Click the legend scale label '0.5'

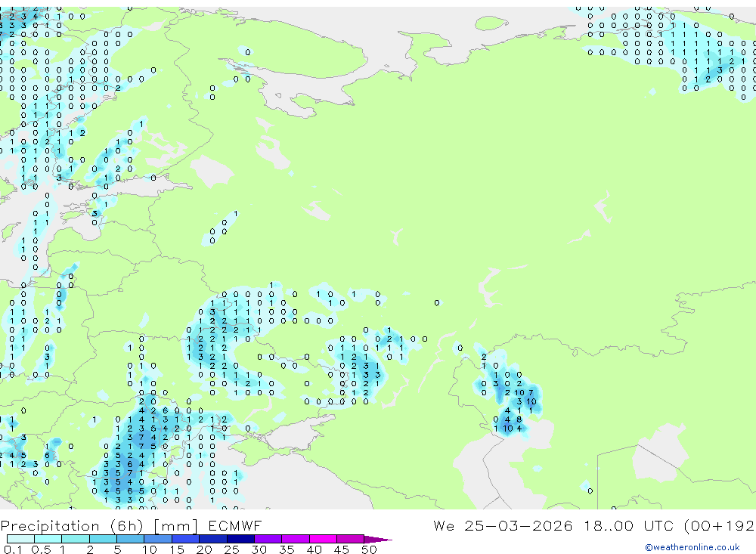coord(41,549)
